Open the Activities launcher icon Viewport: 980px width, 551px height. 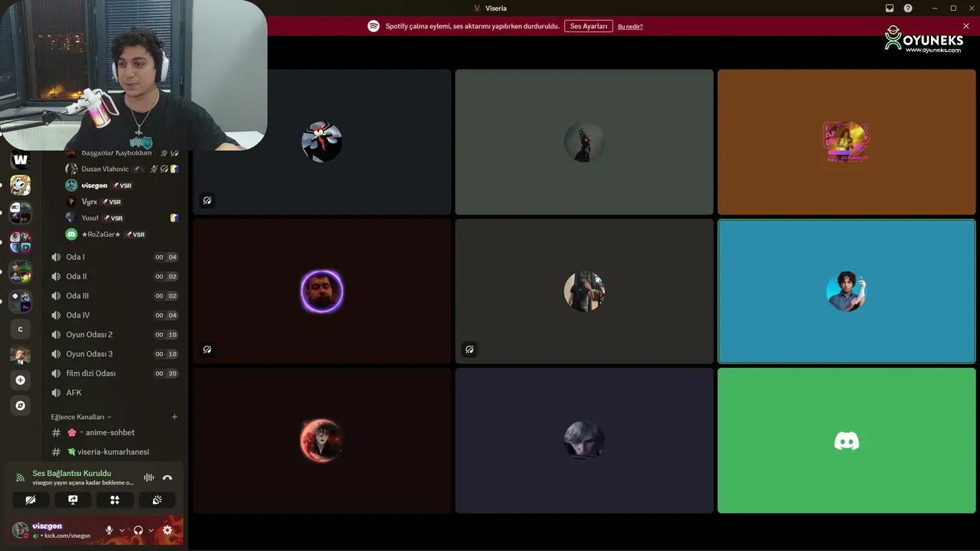point(115,500)
